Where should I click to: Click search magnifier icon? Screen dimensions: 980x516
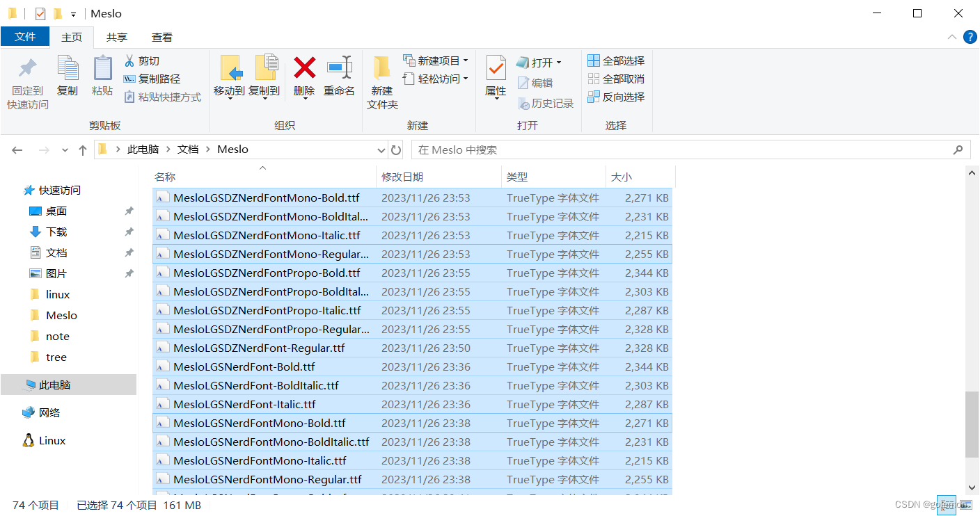point(958,150)
